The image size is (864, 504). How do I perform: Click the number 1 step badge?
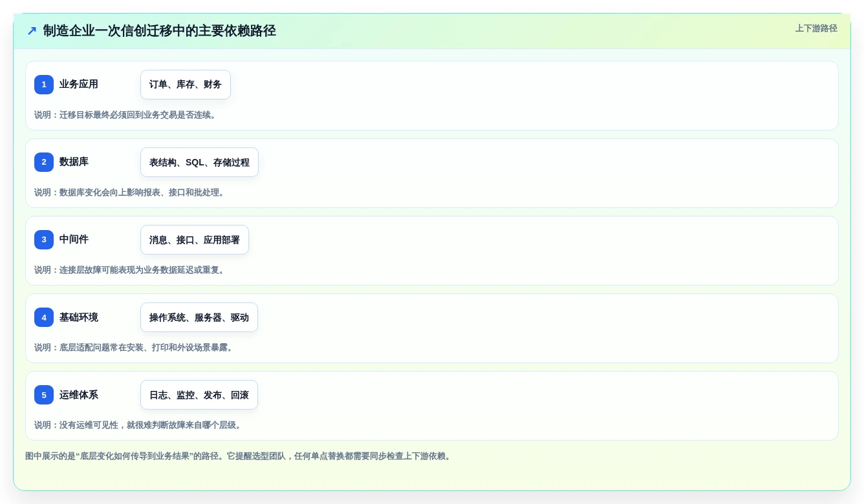pos(44,85)
